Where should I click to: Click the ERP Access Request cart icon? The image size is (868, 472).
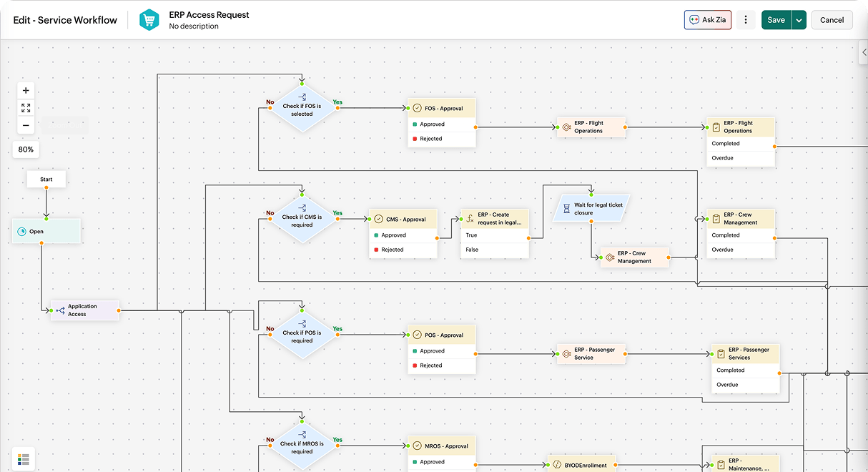(149, 20)
